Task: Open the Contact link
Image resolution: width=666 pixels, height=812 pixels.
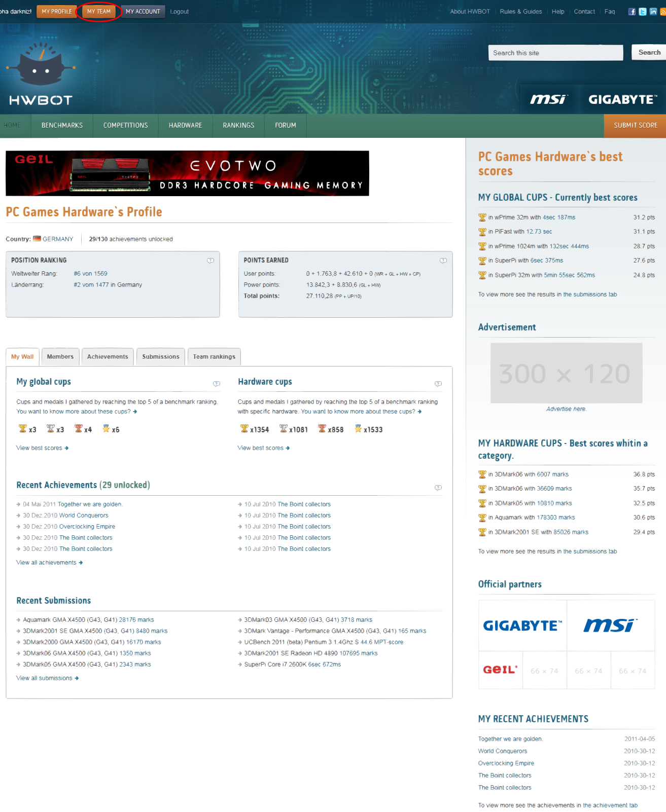Action: (584, 12)
